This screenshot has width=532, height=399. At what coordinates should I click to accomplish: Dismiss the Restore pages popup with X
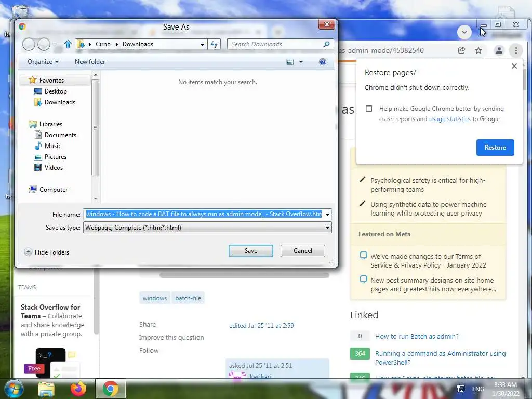tap(514, 66)
